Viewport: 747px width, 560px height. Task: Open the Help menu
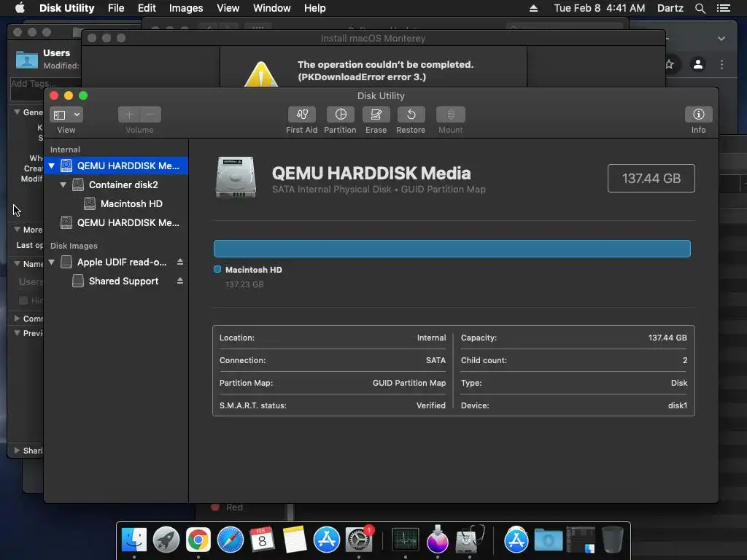tap(315, 8)
